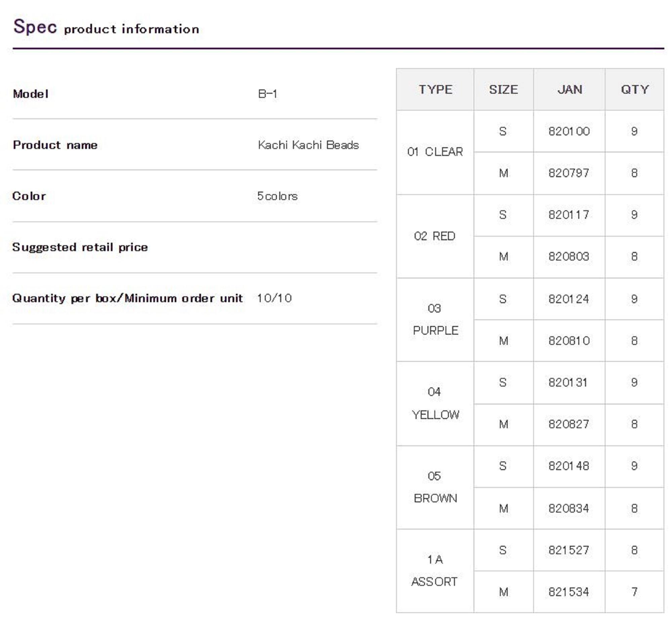Click the 'Kachi Kachi Beads' product name

pos(308,145)
